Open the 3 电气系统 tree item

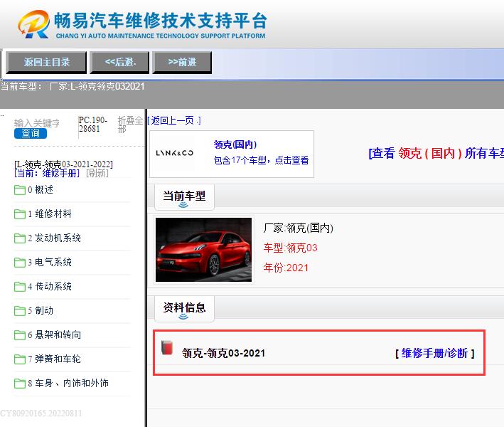click(50, 263)
